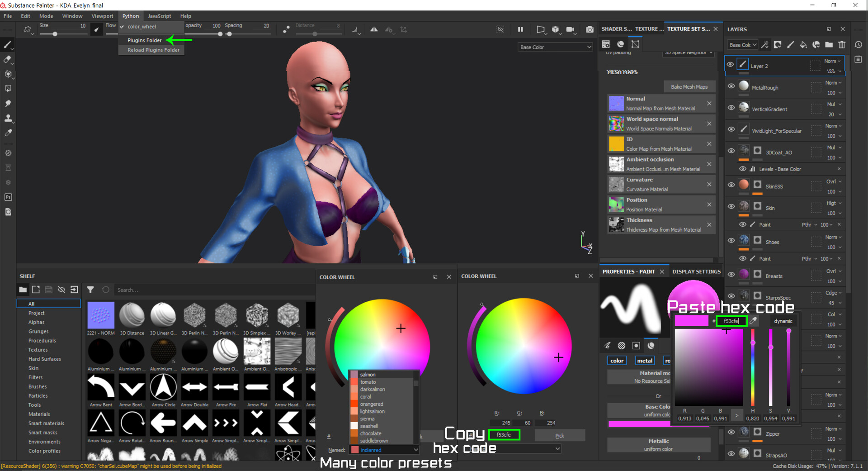Screen dimensions: 868x471
Task: Click the add paint layer icon
Action: [791, 45]
